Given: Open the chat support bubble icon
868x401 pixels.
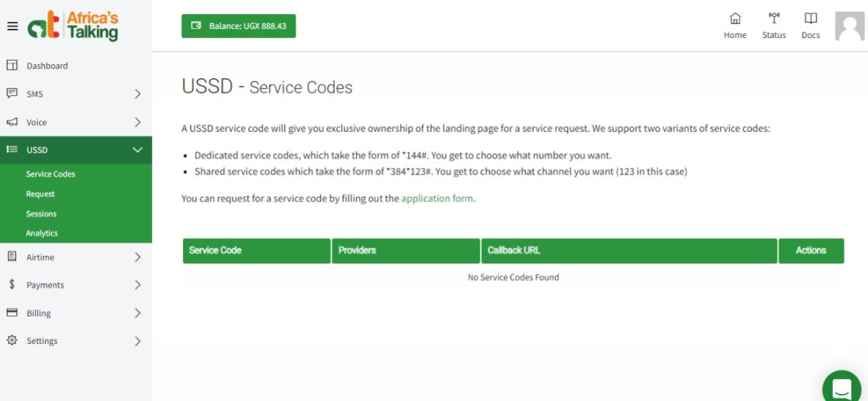Looking at the screenshot, I should 841,388.
